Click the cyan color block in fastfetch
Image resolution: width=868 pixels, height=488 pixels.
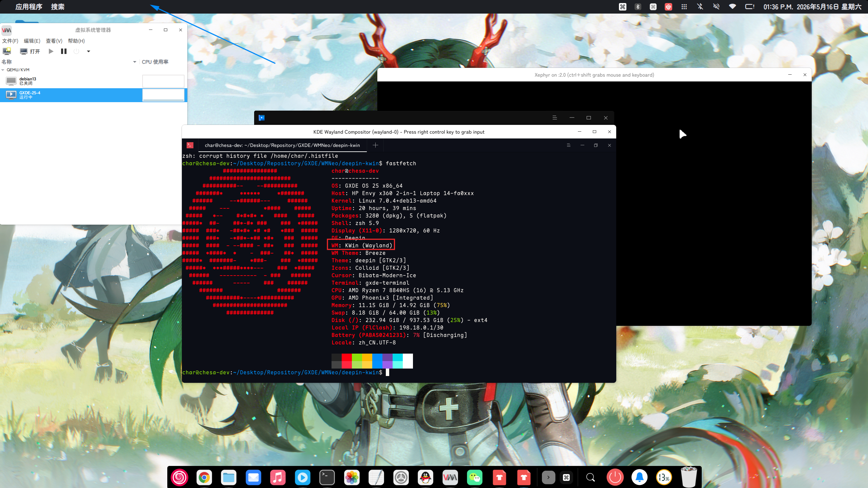(x=398, y=361)
